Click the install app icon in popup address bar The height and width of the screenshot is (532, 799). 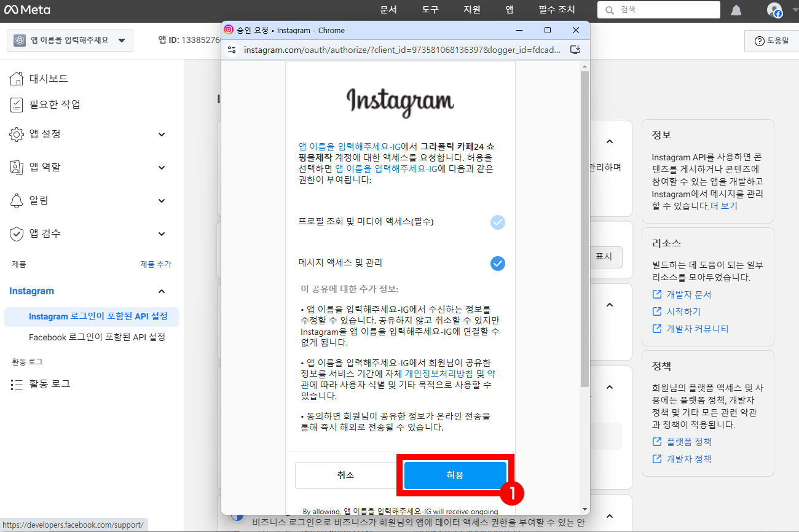click(x=575, y=50)
